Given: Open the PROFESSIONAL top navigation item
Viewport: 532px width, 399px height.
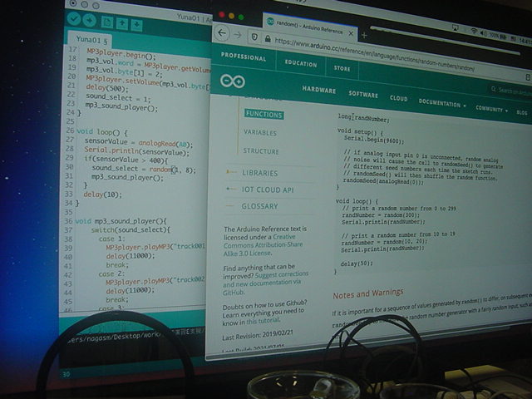Looking at the screenshot, I should [244, 57].
